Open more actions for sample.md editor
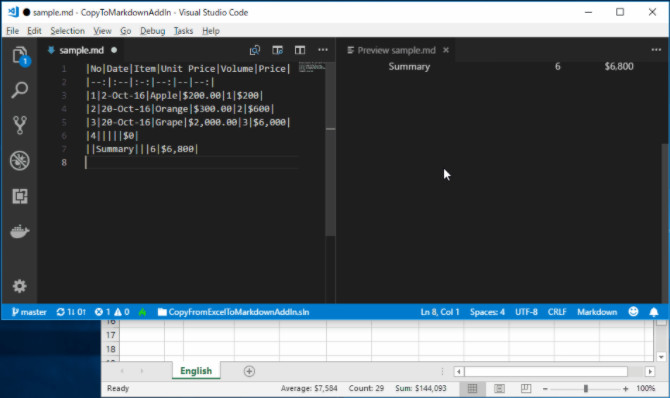Viewport: 670px width, 398px height. [323, 50]
